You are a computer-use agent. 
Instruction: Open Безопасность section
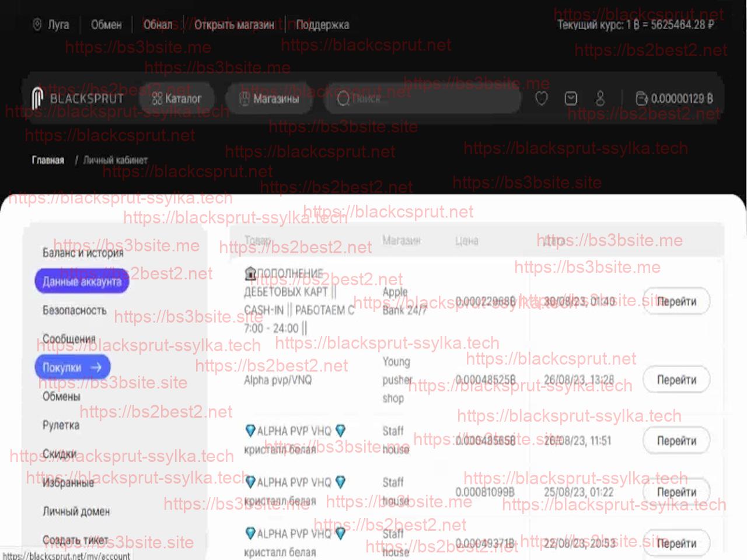[75, 310]
